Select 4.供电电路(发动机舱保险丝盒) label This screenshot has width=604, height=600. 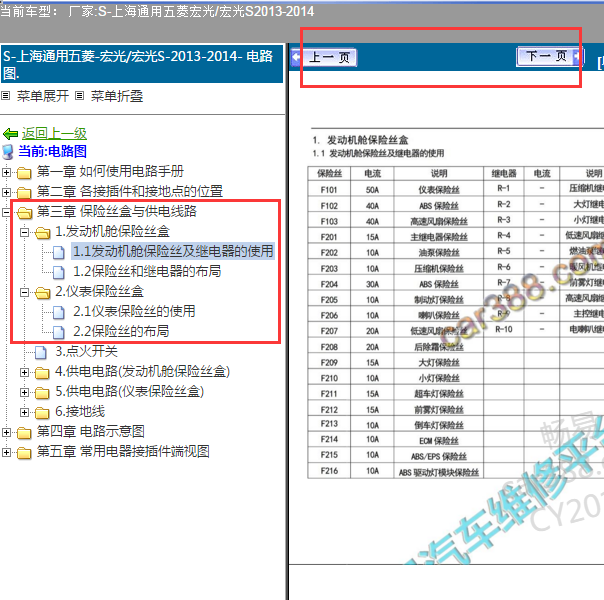[143, 372]
